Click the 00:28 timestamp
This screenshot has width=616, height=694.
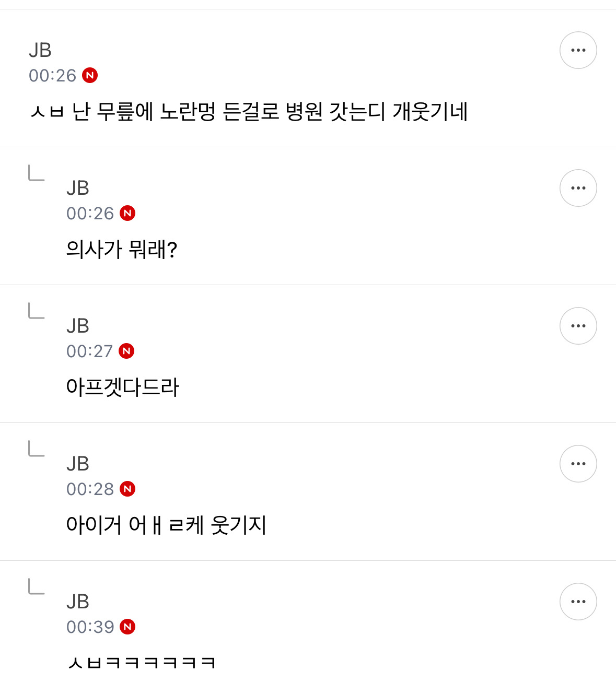click(90, 489)
